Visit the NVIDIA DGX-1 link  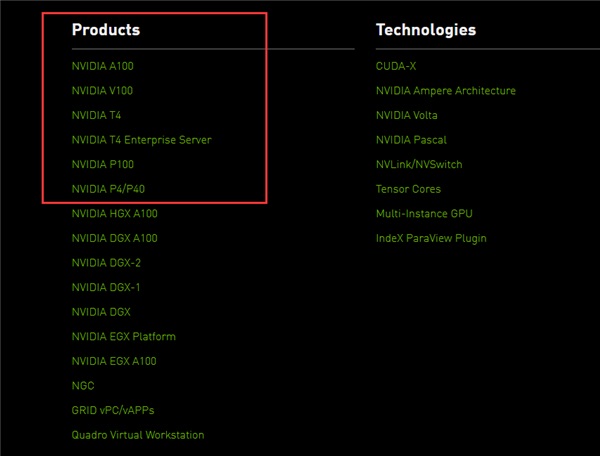[x=106, y=287]
